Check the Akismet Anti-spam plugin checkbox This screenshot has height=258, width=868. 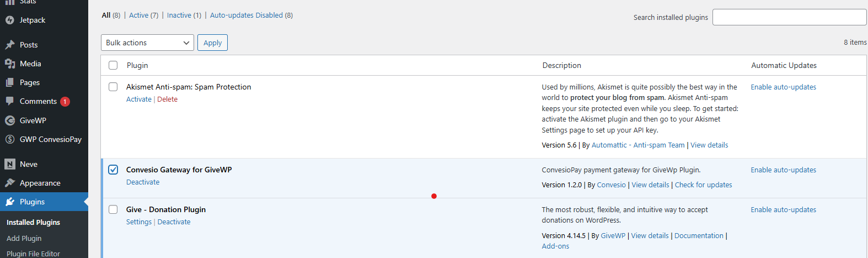(x=113, y=87)
